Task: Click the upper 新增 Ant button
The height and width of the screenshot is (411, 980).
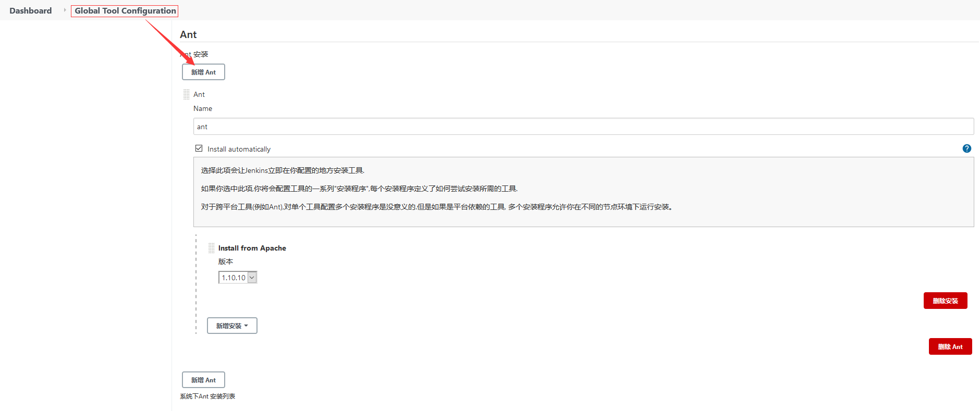Action: click(203, 72)
